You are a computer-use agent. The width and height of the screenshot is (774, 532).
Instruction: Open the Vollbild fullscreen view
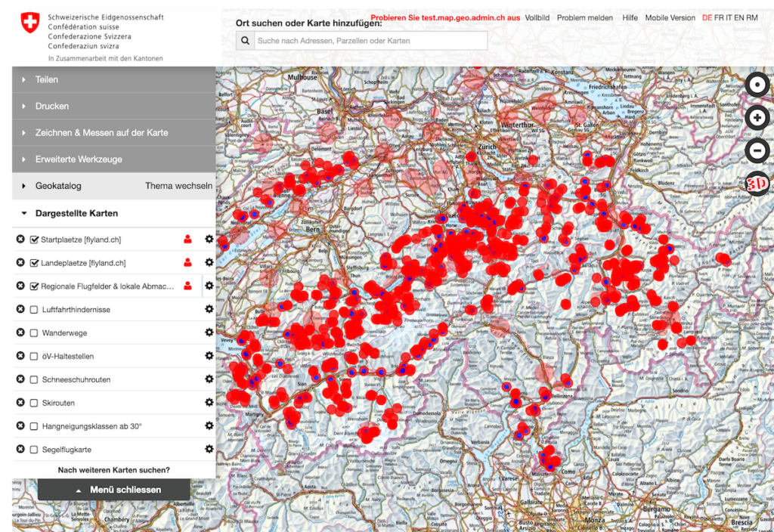[537, 18]
